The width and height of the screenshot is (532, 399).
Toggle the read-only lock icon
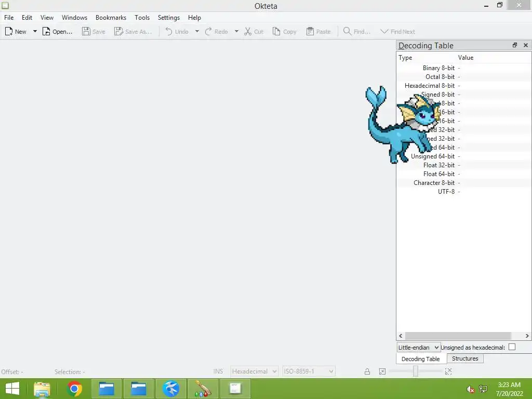pos(367,371)
